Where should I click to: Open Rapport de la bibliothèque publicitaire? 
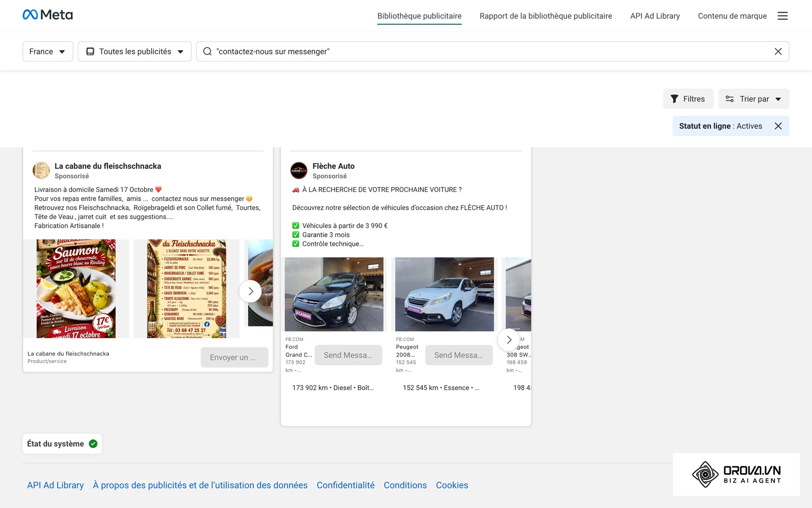(x=546, y=16)
